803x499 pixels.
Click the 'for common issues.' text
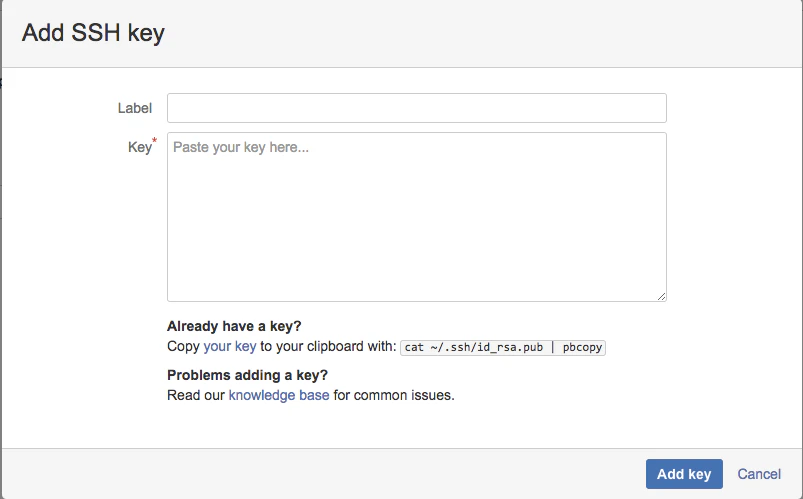tap(394, 396)
